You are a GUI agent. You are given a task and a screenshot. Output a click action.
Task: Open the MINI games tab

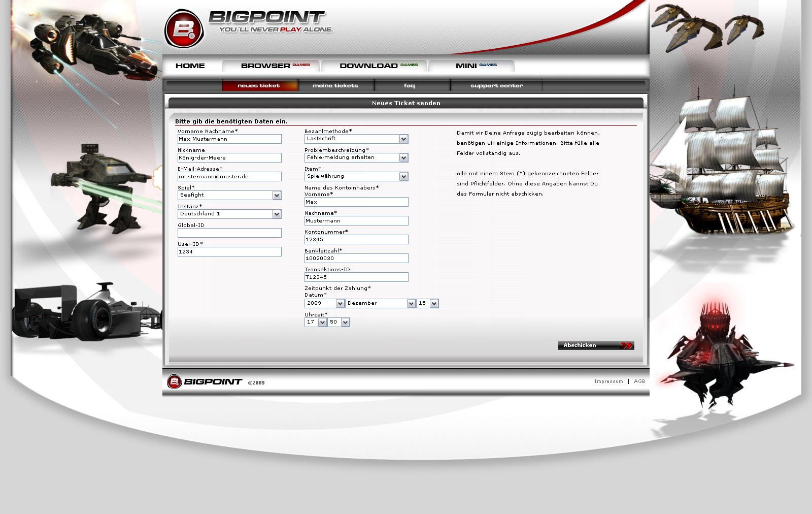point(471,66)
